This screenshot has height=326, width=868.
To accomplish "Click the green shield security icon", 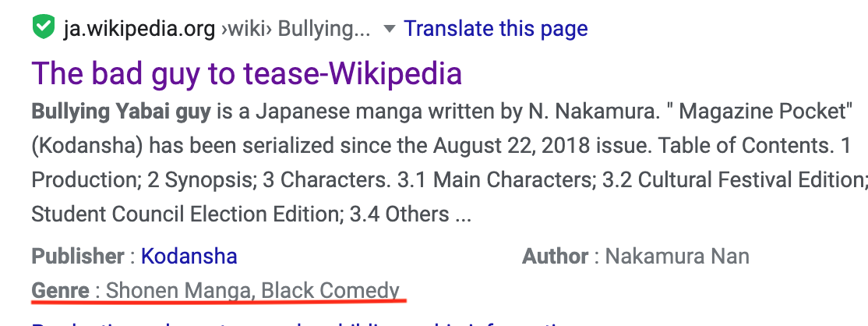I will [x=42, y=30].
